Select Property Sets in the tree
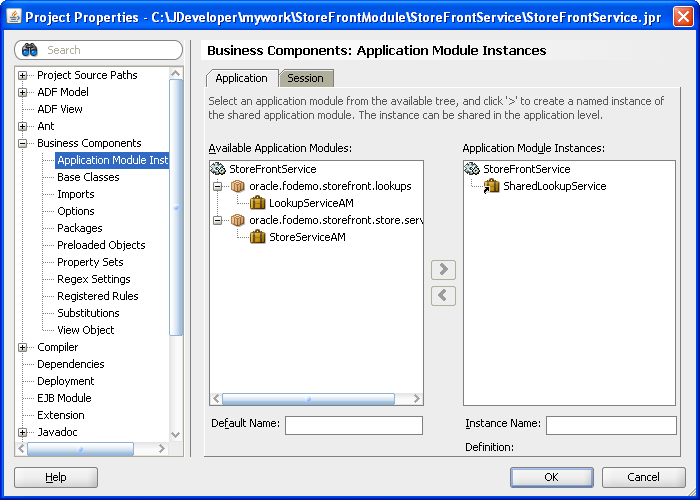The height and width of the screenshot is (500, 700). 90,262
